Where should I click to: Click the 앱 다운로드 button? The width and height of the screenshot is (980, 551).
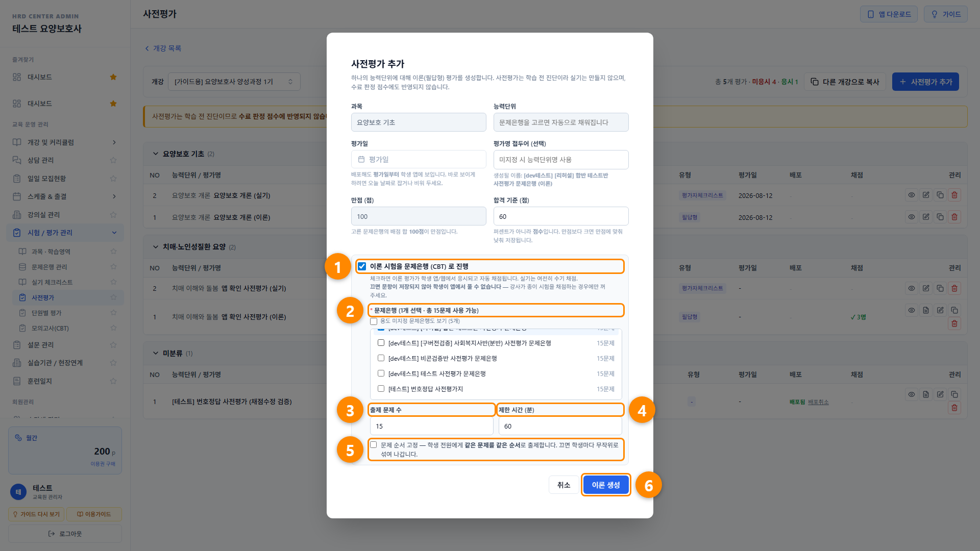tap(889, 14)
